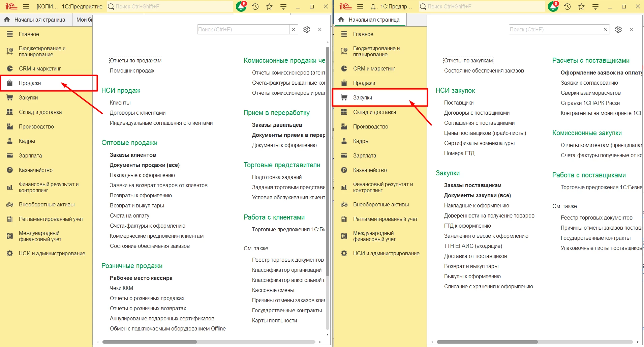The height and width of the screenshot is (347, 644).
Task: Open gear settings in left Продажи panel
Action: point(307,29)
